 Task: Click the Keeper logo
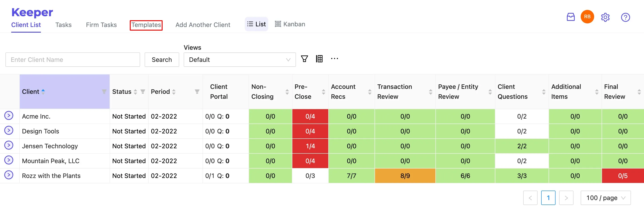pos(32,12)
